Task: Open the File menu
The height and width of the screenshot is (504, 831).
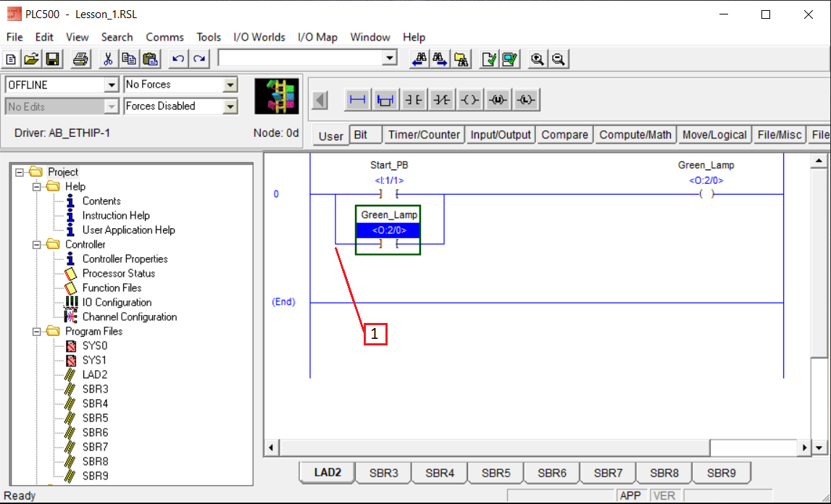Action: (14, 37)
